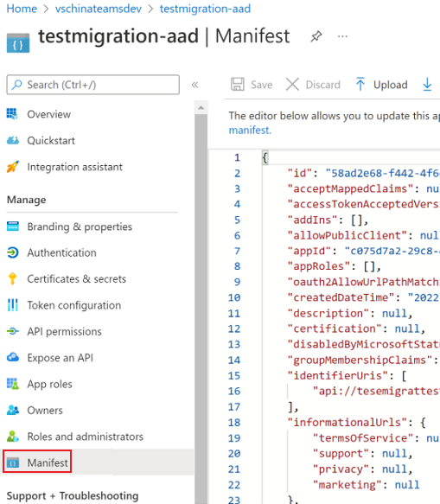Click "acceptMappedClaims" on line 3

(x=350, y=188)
